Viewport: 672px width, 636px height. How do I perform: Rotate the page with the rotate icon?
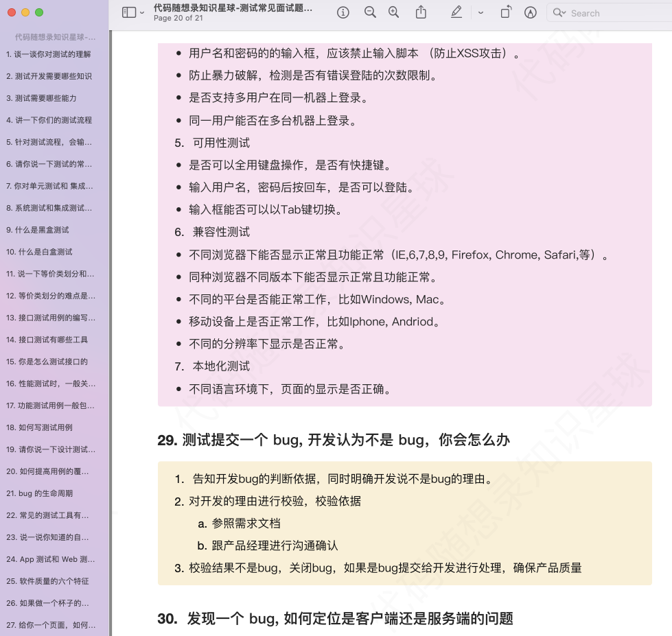[506, 12]
